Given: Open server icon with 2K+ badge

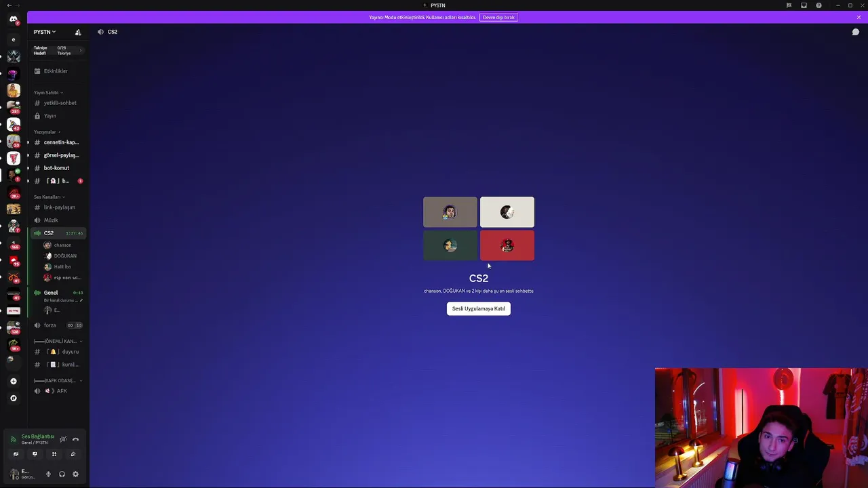Looking at the screenshot, I should coord(14,192).
